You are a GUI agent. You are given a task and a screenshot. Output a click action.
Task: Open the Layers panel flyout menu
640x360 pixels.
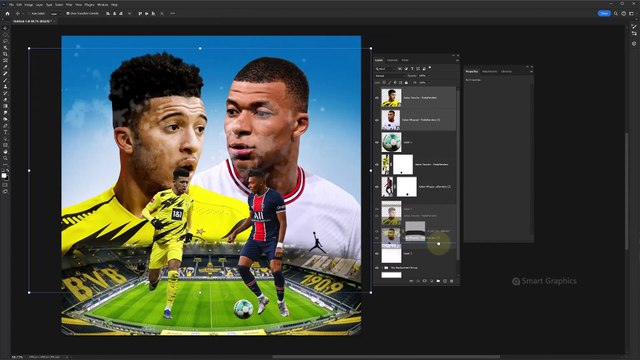457,60
